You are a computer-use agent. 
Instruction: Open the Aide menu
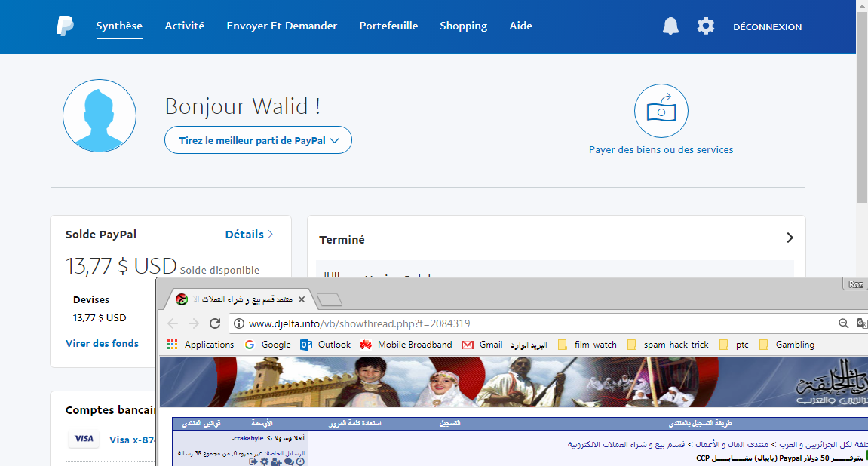tap(521, 26)
